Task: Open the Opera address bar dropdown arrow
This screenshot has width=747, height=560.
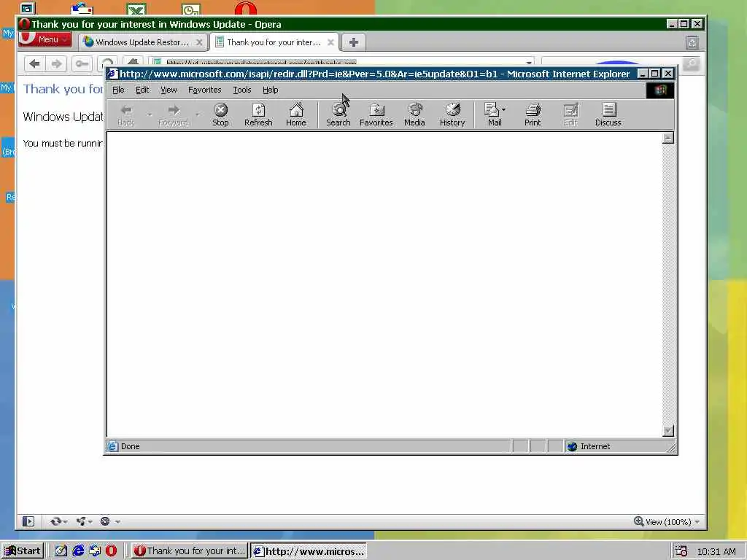Action: click(529, 63)
